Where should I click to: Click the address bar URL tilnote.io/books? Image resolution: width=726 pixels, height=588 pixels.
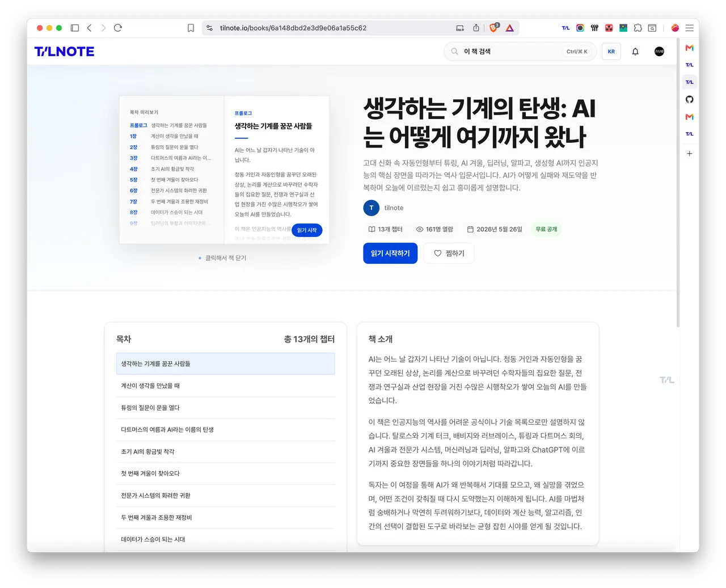tap(293, 28)
